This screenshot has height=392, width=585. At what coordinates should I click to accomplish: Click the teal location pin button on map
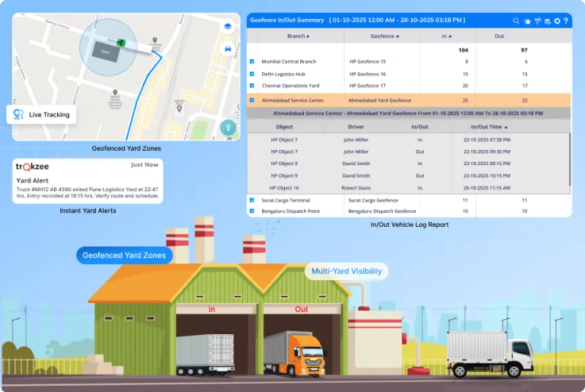point(226,127)
